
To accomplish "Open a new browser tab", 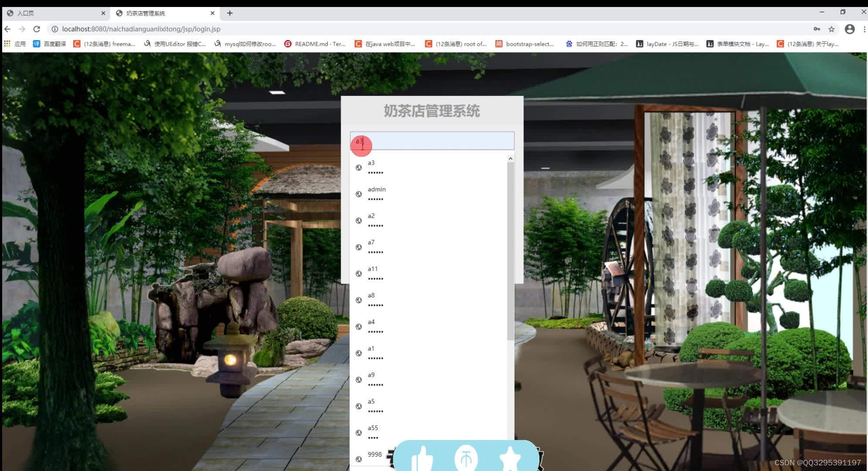I will 230,13.
